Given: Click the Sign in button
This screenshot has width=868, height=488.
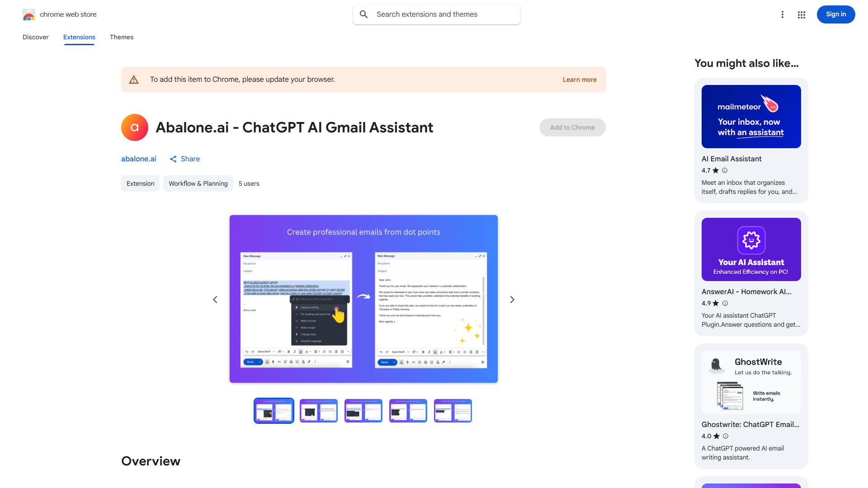Looking at the screenshot, I should [x=835, y=14].
